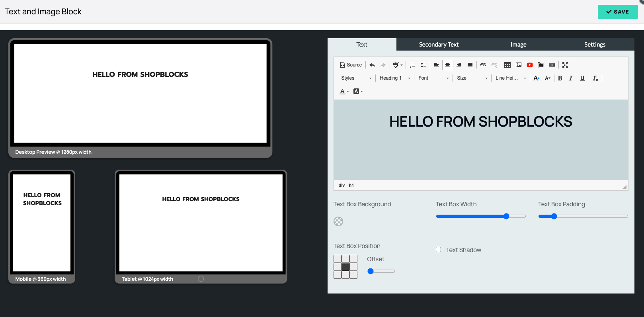The height and width of the screenshot is (317, 644).
Task: Open the Heading 1 format dropdown
Action: [395, 78]
